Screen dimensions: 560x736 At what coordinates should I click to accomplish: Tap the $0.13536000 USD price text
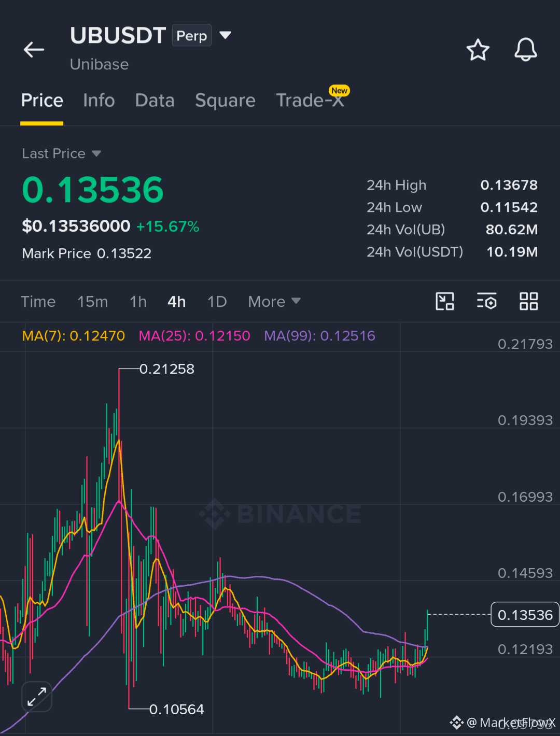[76, 226]
